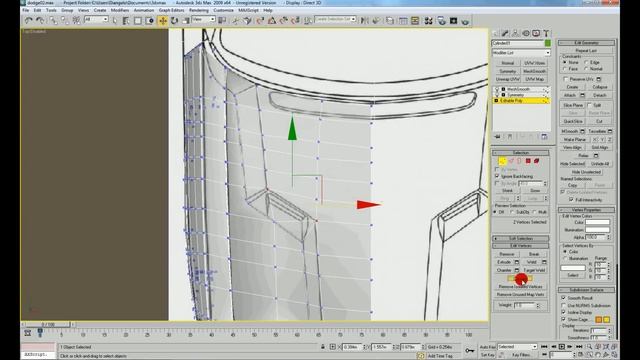Click Rectangular Selection Region icon

[138, 20]
